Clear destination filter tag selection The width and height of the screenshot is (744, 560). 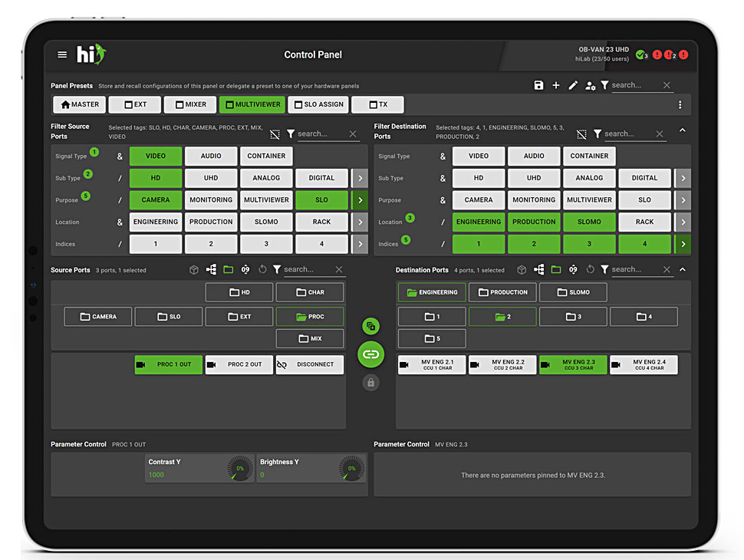tap(581, 134)
